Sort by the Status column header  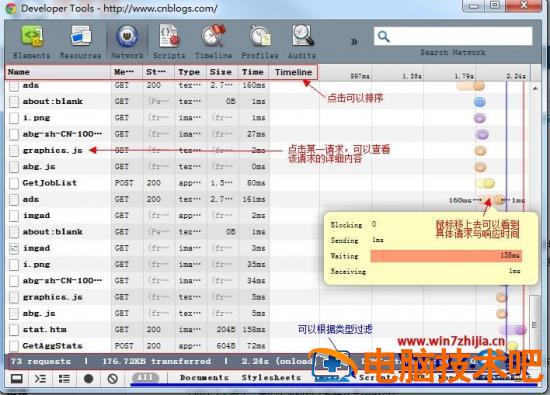[x=159, y=72]
